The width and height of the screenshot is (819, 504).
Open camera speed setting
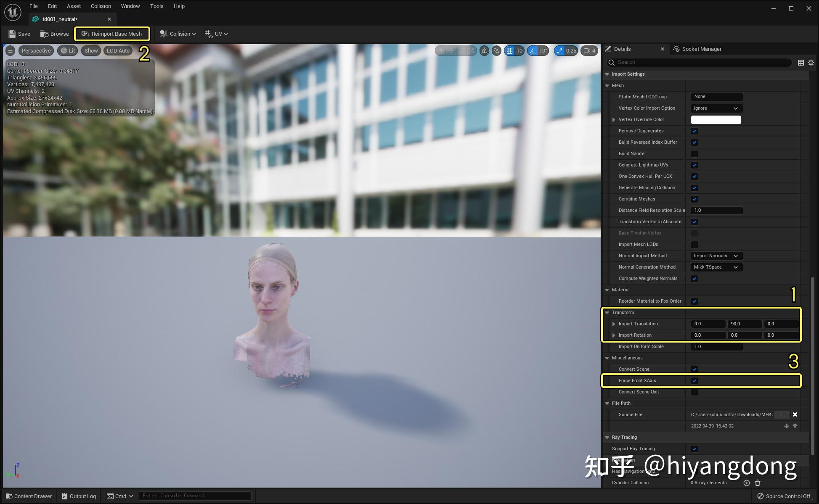point(589,51)
